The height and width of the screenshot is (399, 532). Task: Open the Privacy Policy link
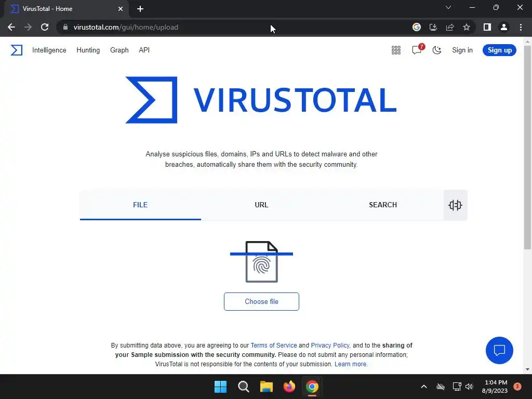pos(330,345)
